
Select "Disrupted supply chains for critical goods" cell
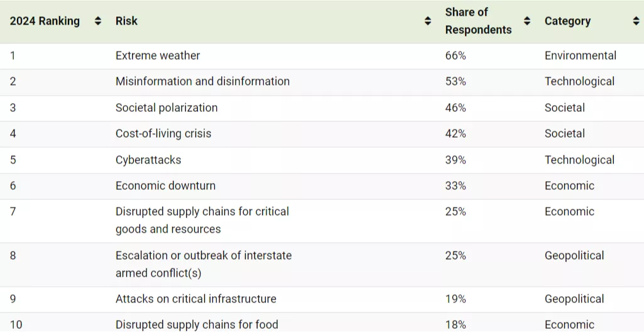[202, 220]
